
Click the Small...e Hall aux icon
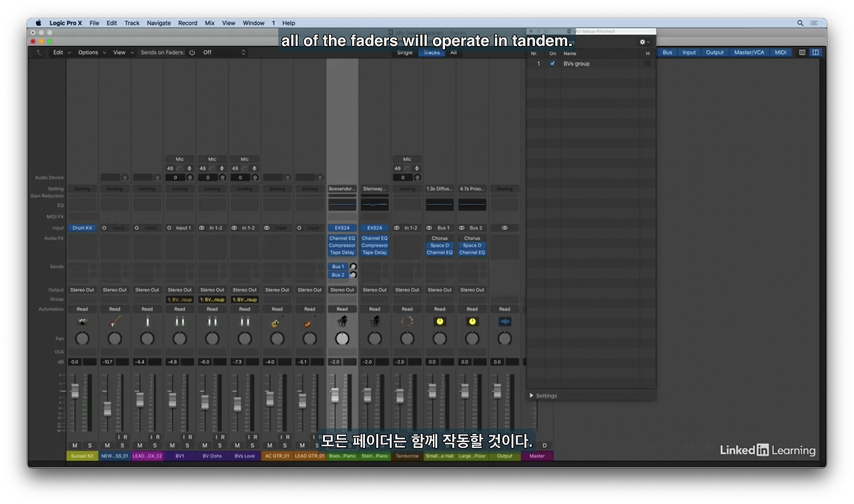click(x=440, y=322)
